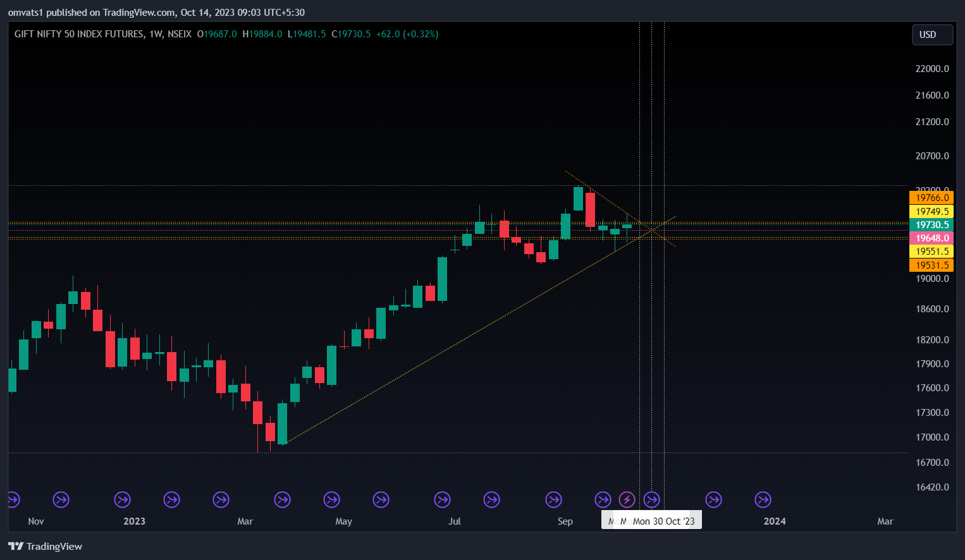
Task: Select the 19648.0 pink price label
Action: pos(931,238)
